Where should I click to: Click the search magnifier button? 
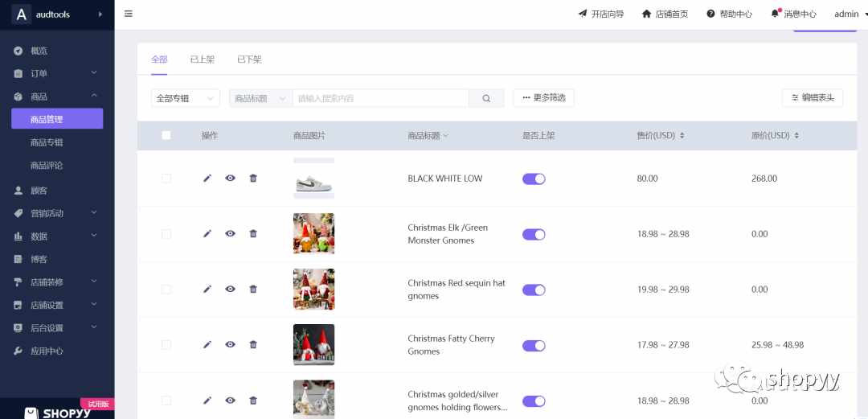(x=486, y=98)
